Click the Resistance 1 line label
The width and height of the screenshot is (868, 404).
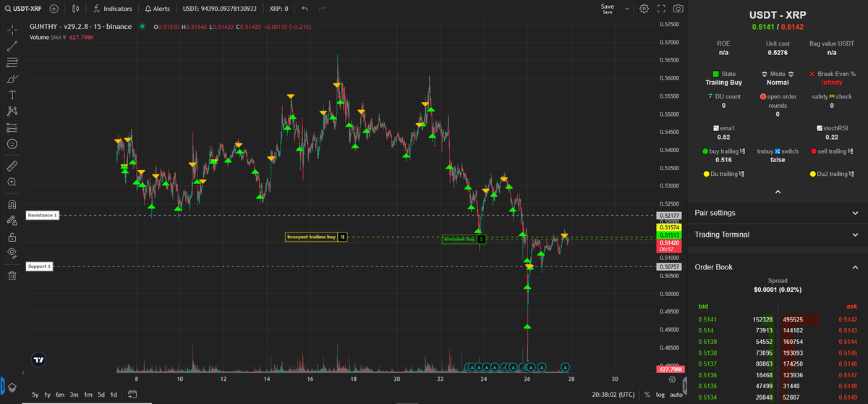point(41,216)
